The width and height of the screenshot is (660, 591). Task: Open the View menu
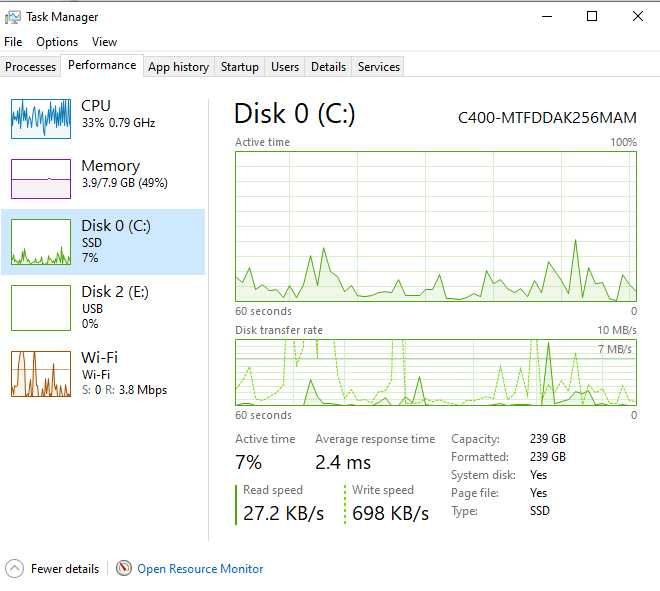point(104,42)
